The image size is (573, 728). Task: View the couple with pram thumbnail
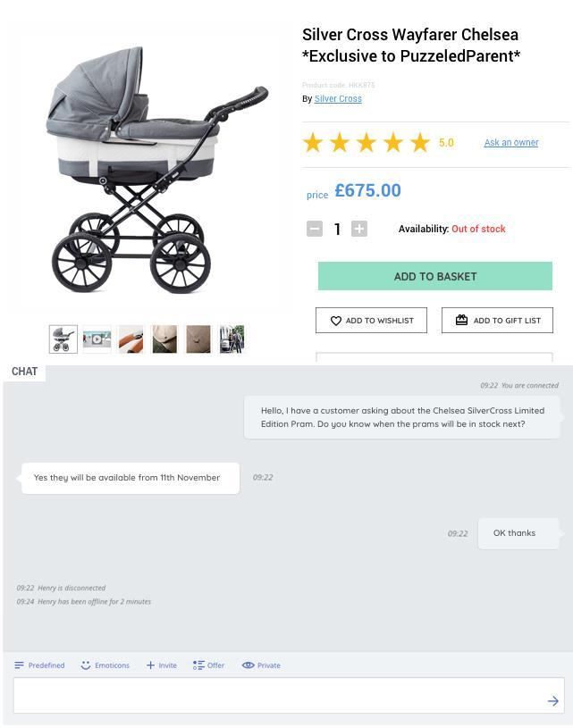(232, 339)
